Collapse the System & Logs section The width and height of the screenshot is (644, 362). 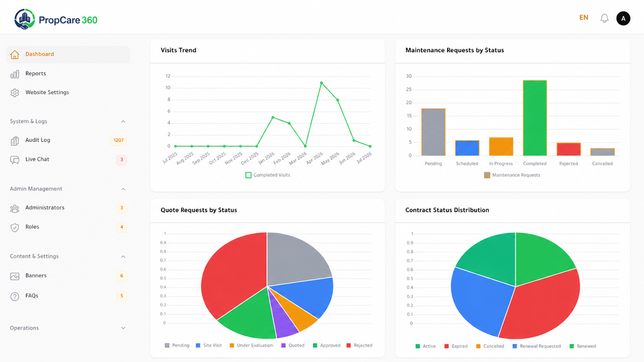(123, 121)
